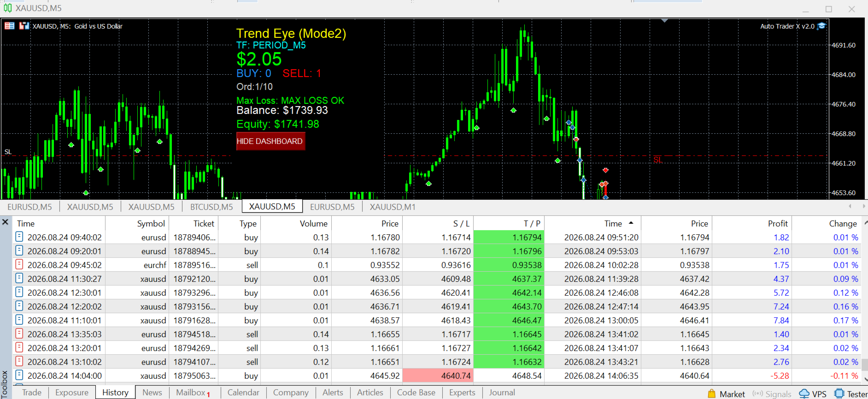Sort history by the Volume column header
Image resolution: width=868 pixels, height=399 pixels.
(x=296, y=223)
